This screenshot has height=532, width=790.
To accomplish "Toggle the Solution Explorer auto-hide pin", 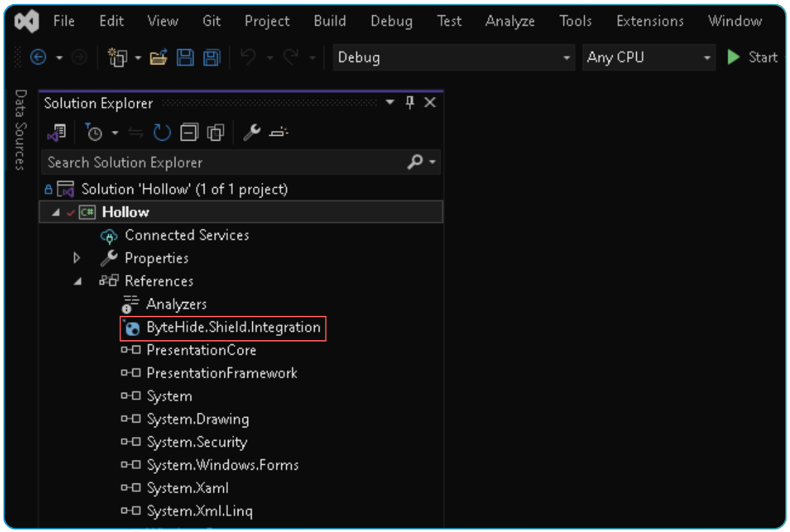I will tap(410, 102).
